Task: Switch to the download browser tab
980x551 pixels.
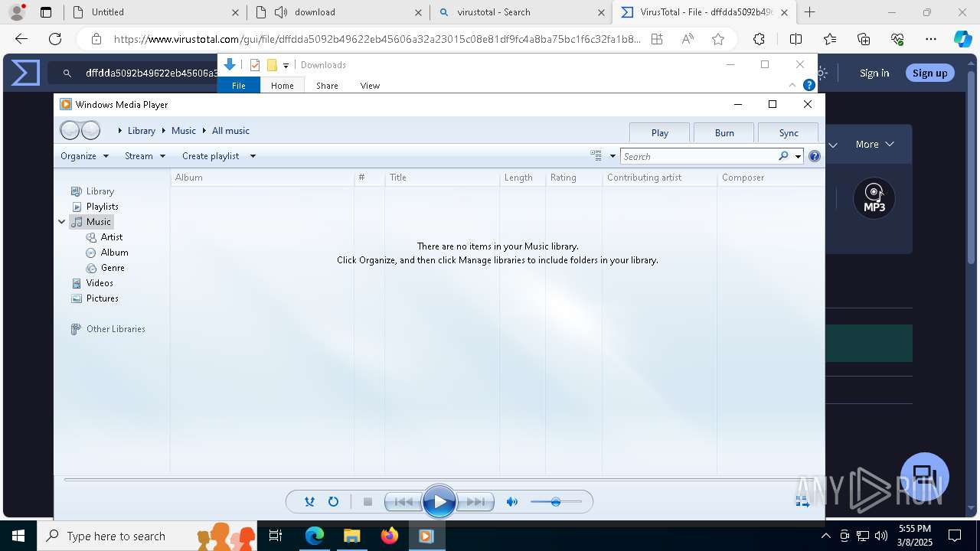Action: (x=338, y=12)
